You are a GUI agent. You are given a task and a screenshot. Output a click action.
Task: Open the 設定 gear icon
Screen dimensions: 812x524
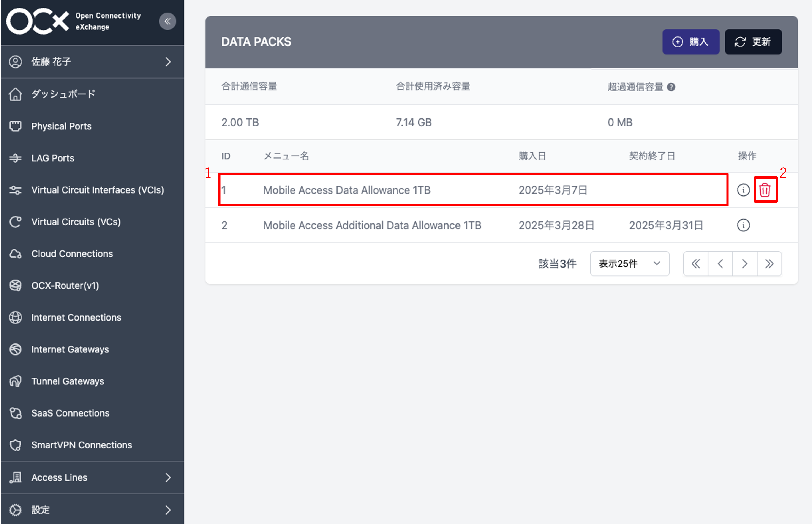pyautogui.click(x=15, y=509)
